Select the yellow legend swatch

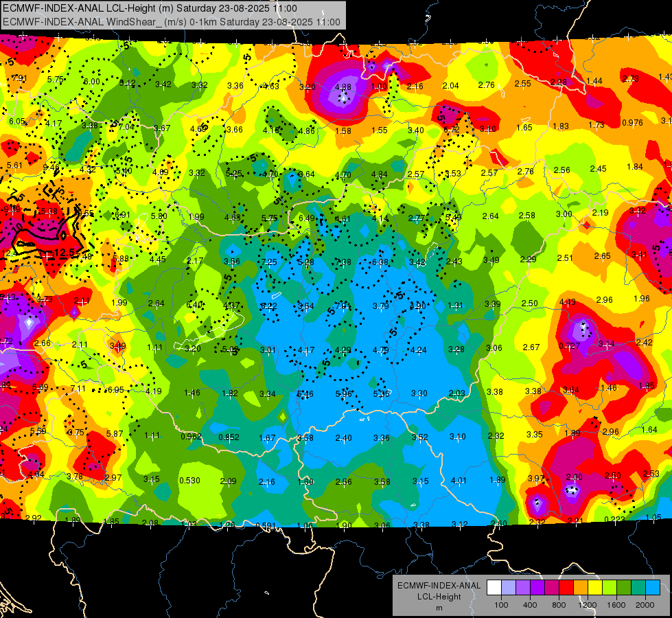595,588
